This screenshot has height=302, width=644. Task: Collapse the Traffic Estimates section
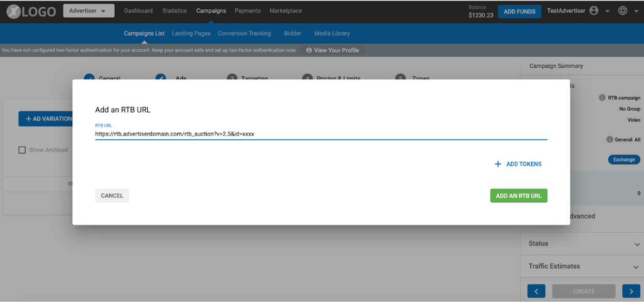click(637, 266)
